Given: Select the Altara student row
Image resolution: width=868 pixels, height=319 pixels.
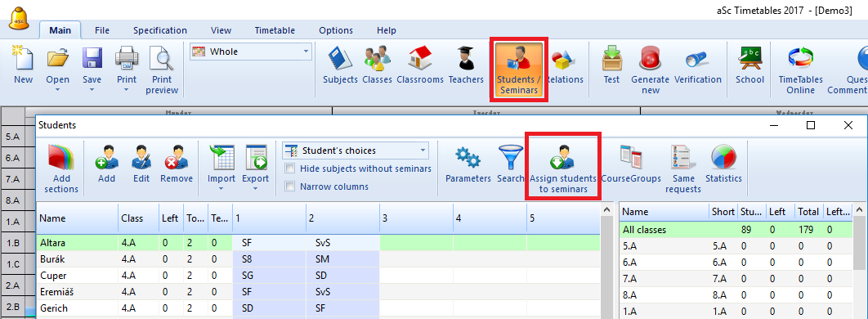Looking at the screenshot, I should [318, 242].
